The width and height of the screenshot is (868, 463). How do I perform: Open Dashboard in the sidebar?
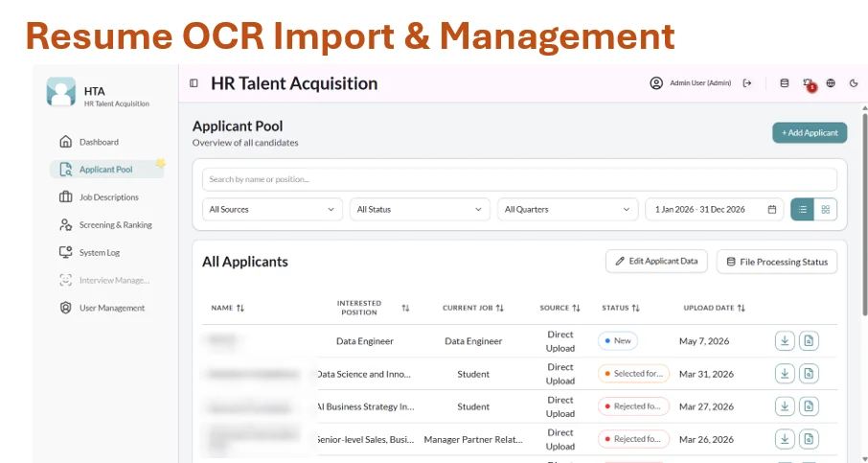99,142
